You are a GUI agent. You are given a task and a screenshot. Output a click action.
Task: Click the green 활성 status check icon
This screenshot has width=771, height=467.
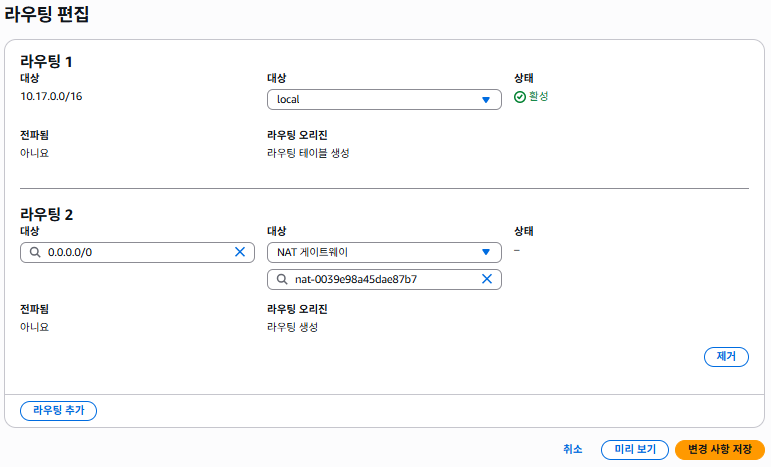coord(519,97)
